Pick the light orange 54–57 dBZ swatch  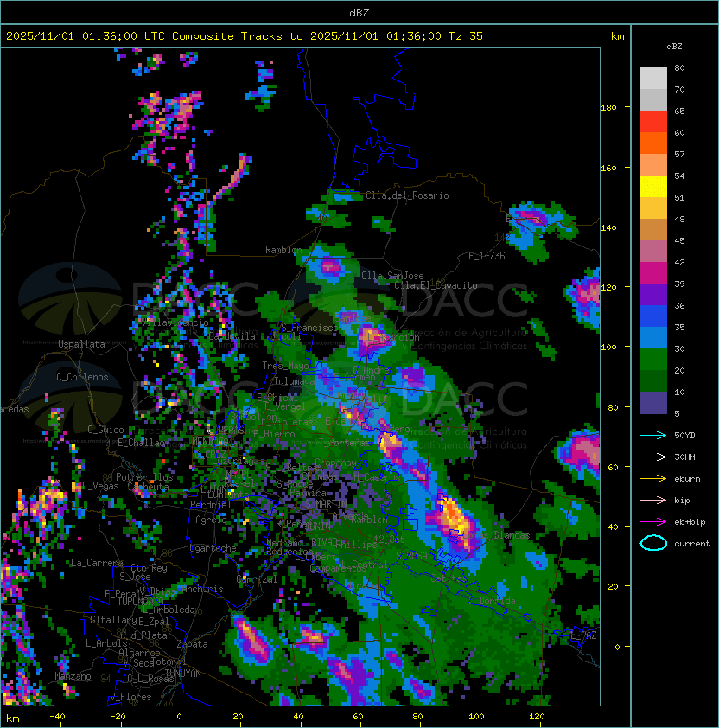click(x=653, y=165)
